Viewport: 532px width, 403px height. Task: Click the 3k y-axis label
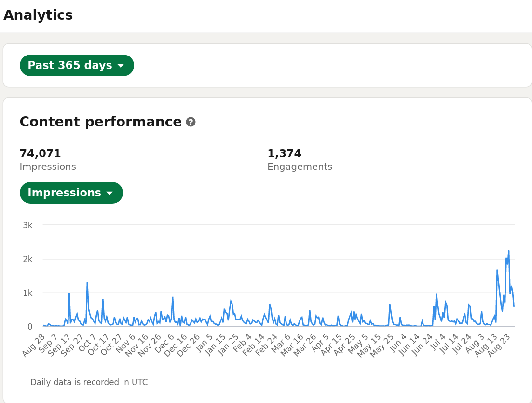27,225
